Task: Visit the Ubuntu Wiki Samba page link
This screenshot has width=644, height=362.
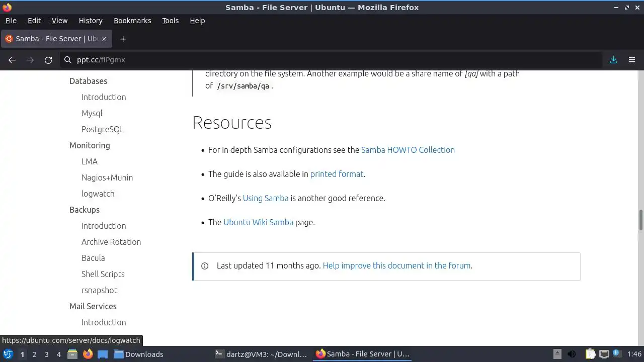Action: point(258,222)
